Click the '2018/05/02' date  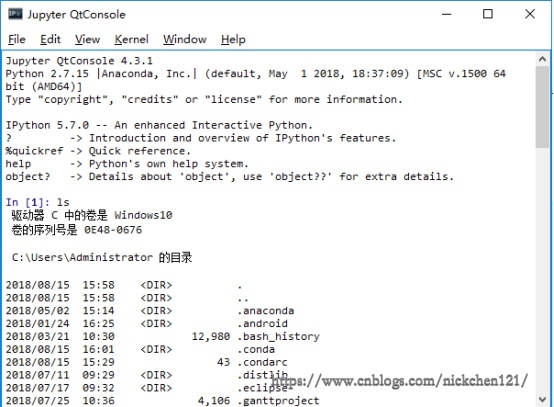tap(37, 311)
